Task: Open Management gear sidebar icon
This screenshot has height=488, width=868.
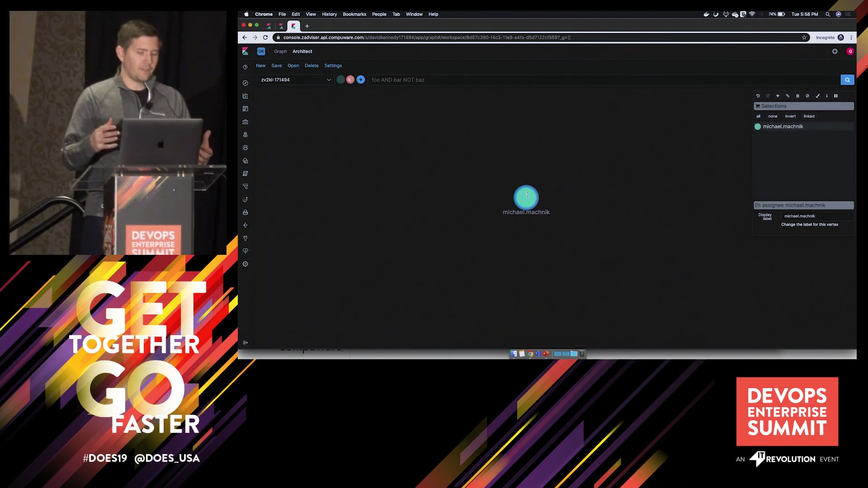Action: tap(245, 264)
